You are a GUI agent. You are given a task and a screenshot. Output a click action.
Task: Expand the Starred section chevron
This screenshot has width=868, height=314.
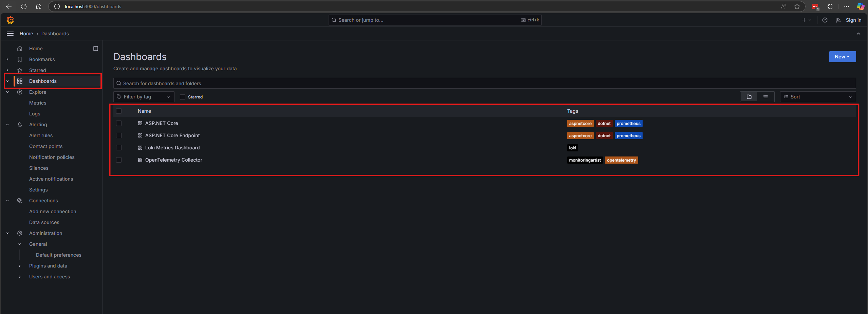pos(7,70)
